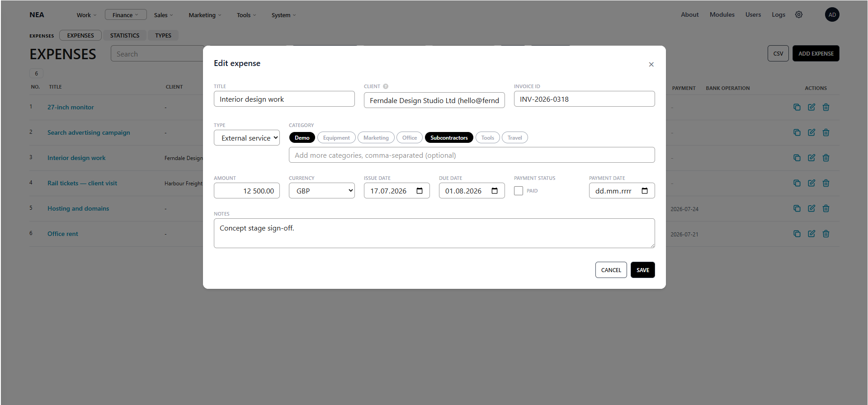Open the issue date calendar picker

(420, 191)
